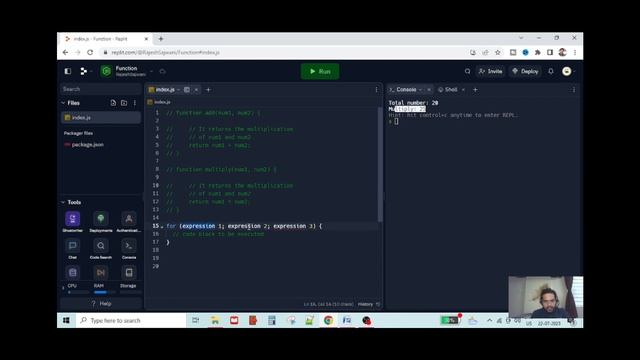
Task: Open the Chrome profile avatar
Action: [x=562, y=52]
